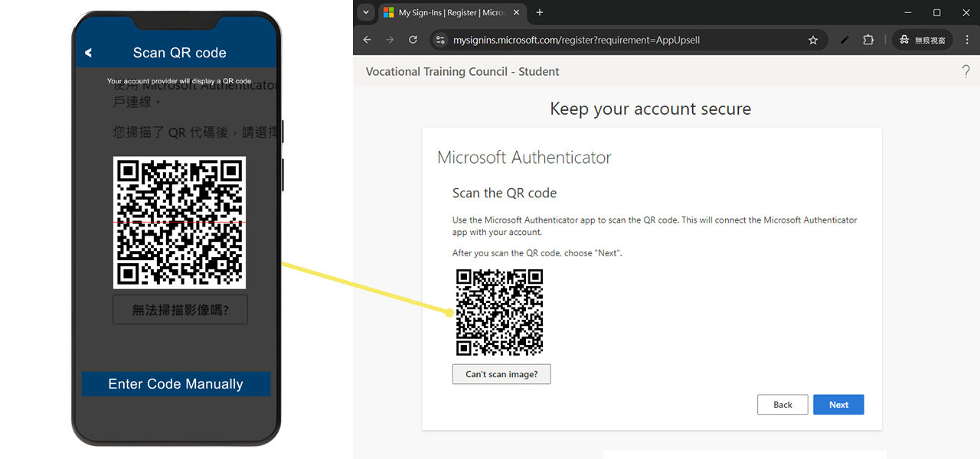
Task: Open a new browser tab
Action: tap(540, 13)
